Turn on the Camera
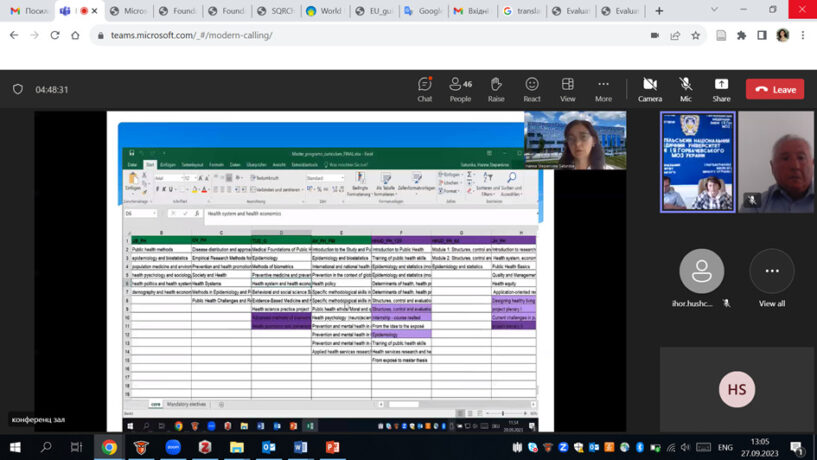The height and width of the screenshot is (460, 817). coord(650,89)
